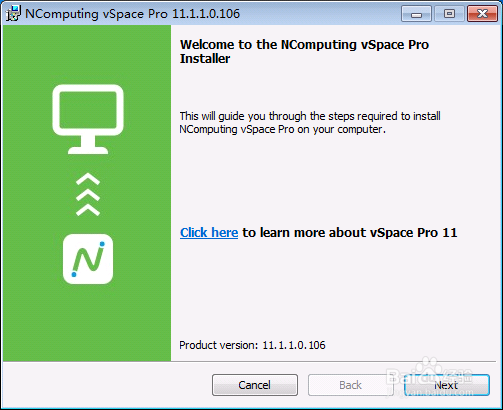Maximize the installer window
503x410 pixels.
(x=449, y=14)
